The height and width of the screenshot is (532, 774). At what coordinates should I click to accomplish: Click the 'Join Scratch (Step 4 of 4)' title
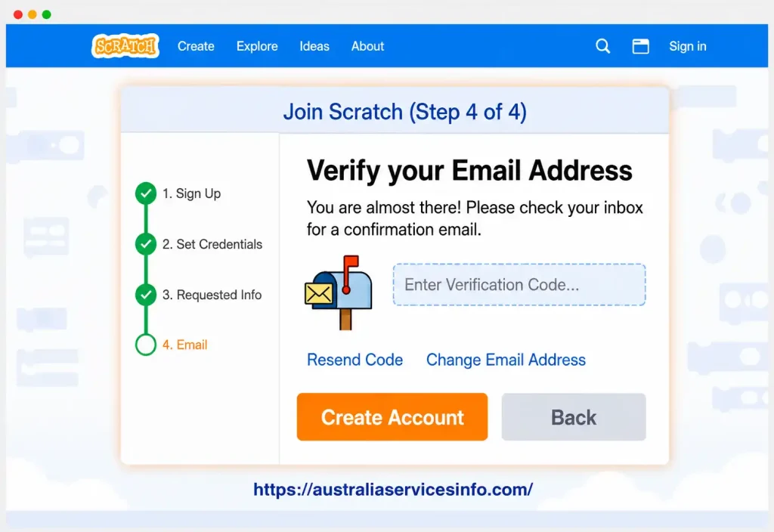click(405, 112)
